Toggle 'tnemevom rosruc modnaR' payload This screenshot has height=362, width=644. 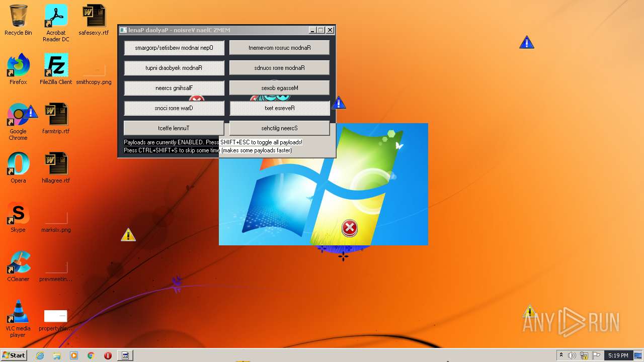[x=280, y=48]
